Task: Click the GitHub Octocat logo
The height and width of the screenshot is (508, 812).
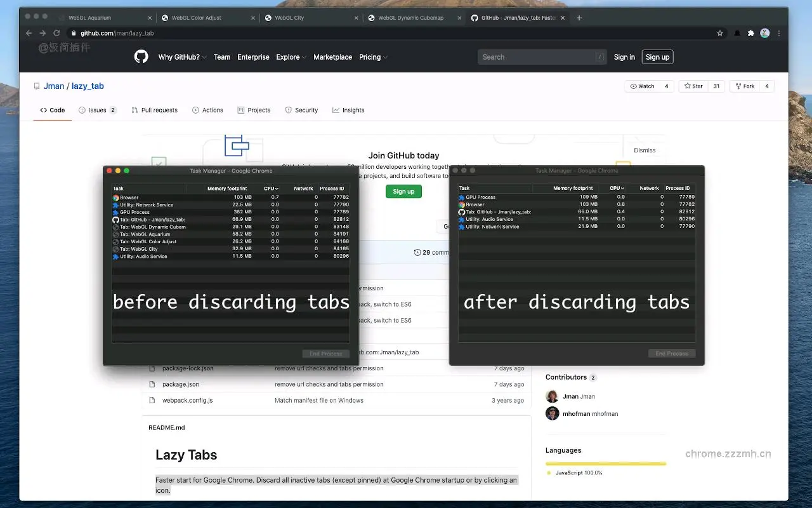Action: pos(141,57)
